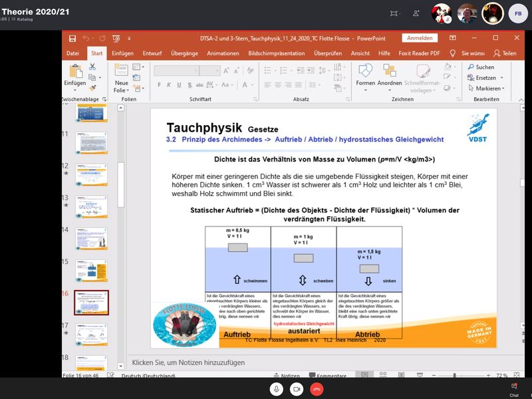Viewport: 532px width, 399px height.
Task: Toggle strikethrough (abc) formatting
Action: (x=199, y=85)
